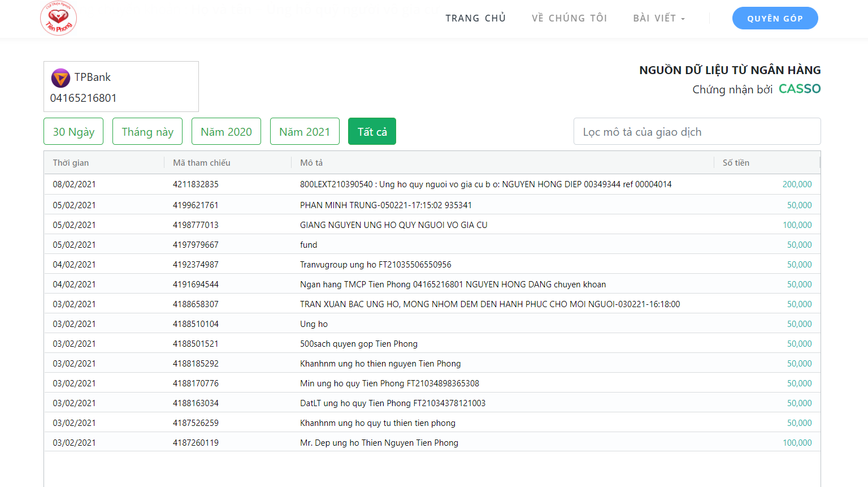The width and height of the screenshot is (868, 487).
Task: Click reference code 4198777013
Action: coord(196,225)
